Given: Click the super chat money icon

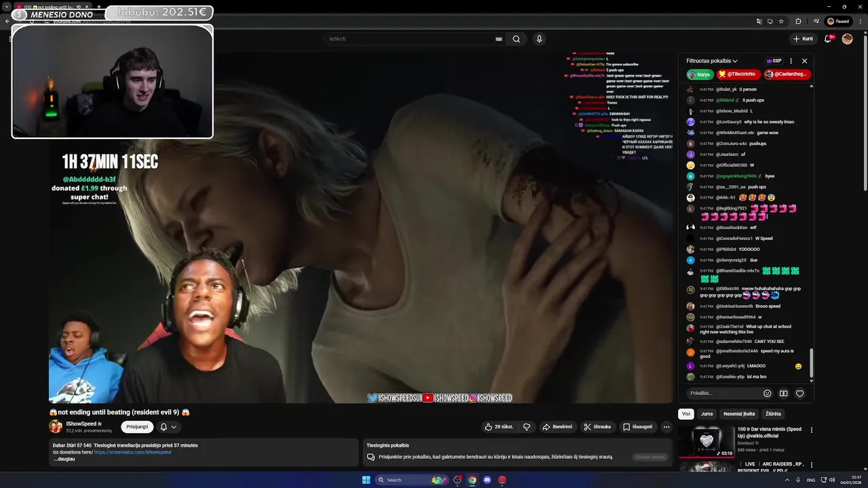Looking at the screenshot, I should pos(783,393).
